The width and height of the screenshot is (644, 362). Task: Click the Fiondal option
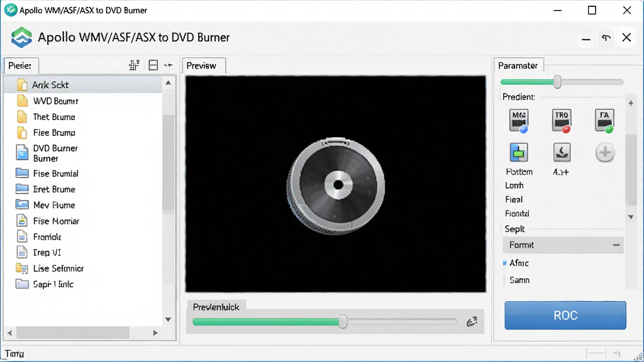[517, 214]
